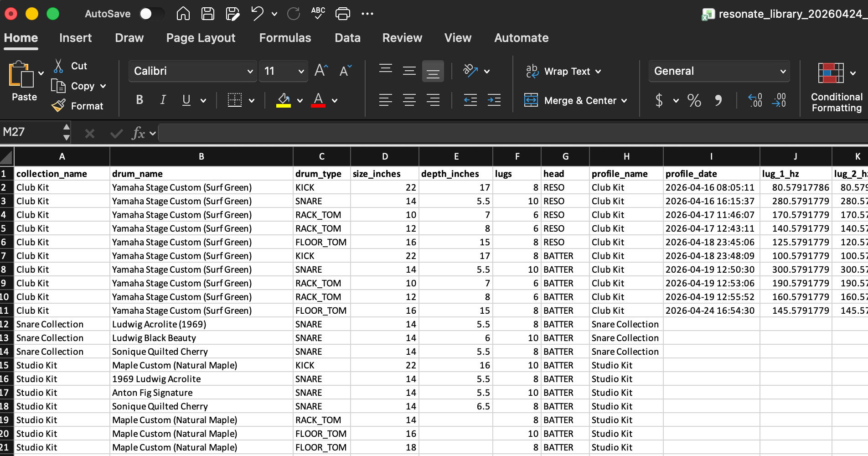868x456 pixels.
Task: Switch to the Data tab
Action: tap(347, 38)
